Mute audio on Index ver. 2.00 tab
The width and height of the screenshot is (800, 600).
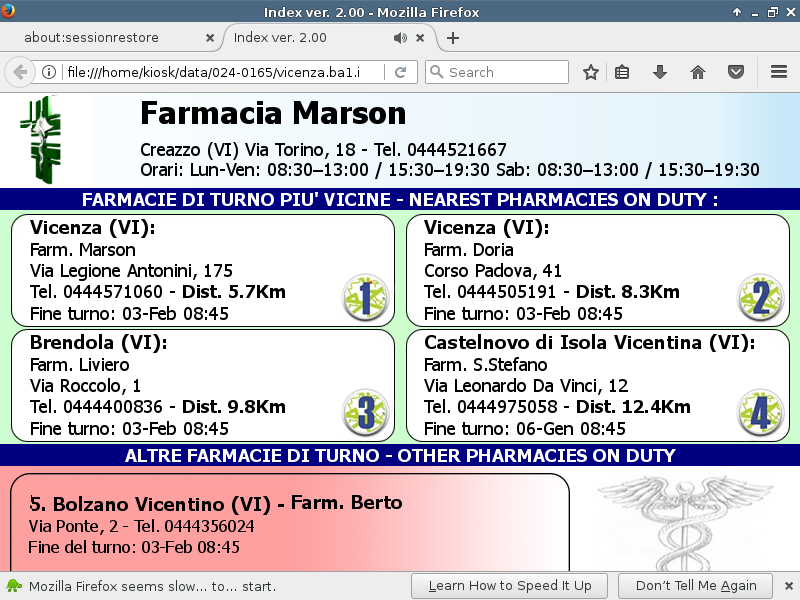(x=400, y=38)
